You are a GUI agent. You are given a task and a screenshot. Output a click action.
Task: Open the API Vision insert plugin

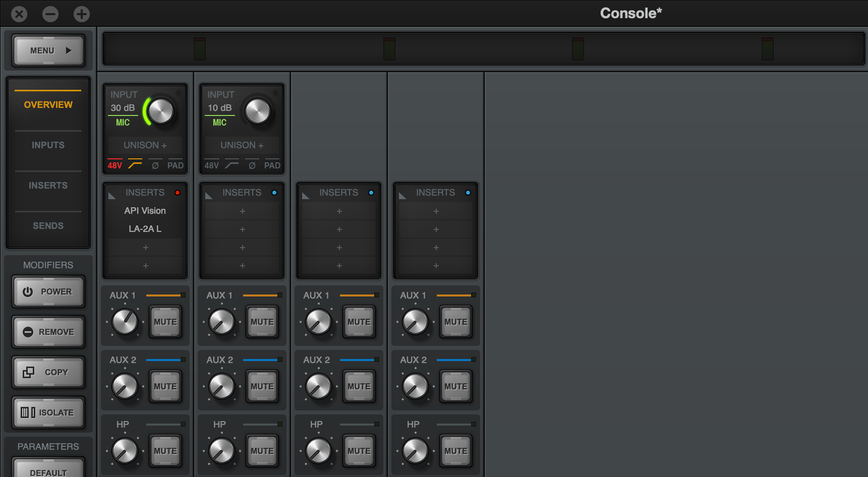tap(145, 211)
